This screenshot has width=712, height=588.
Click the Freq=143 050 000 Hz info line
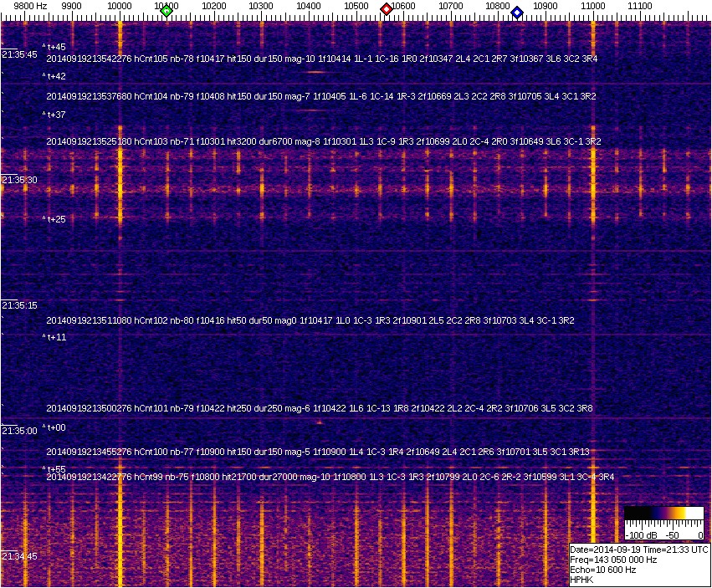click(x=612, y=560)
